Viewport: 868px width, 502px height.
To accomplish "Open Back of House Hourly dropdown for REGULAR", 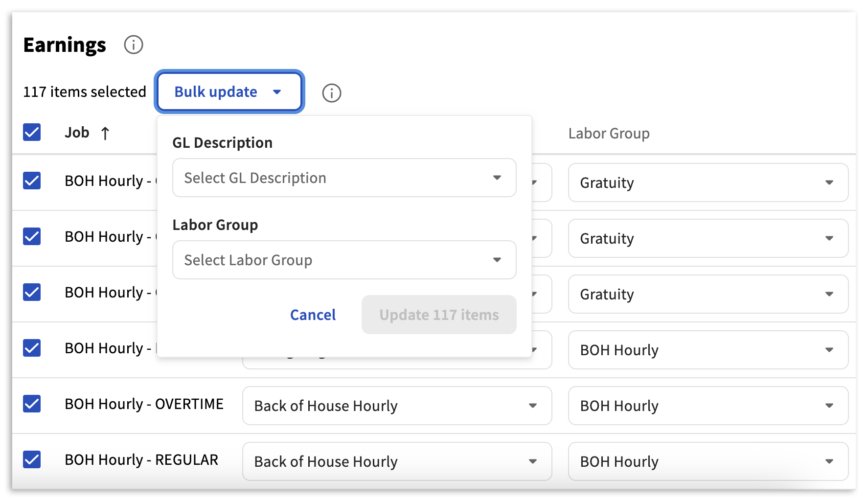I will pyautogui.click(x=397, y=462).
